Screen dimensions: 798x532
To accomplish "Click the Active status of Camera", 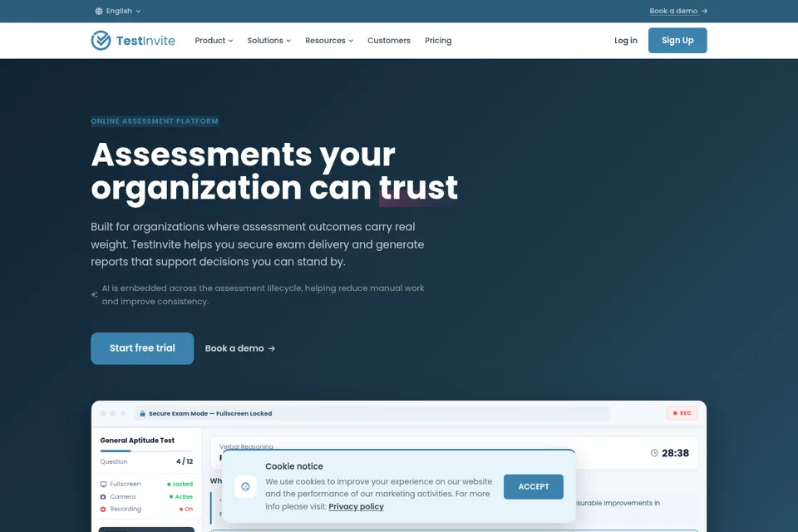I will (x=181, y=496).
